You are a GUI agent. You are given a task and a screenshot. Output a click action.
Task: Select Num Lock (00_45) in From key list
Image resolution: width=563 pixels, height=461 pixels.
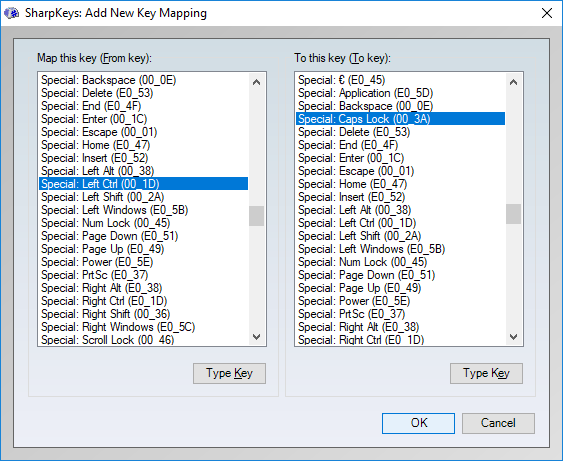coord(143,223)
